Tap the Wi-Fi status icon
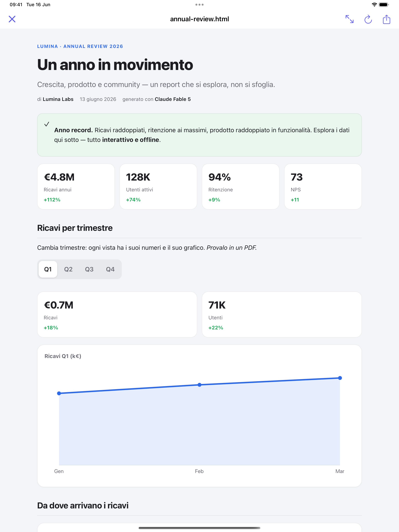This screenshot has height=532, width=399. tap(374, 5)
